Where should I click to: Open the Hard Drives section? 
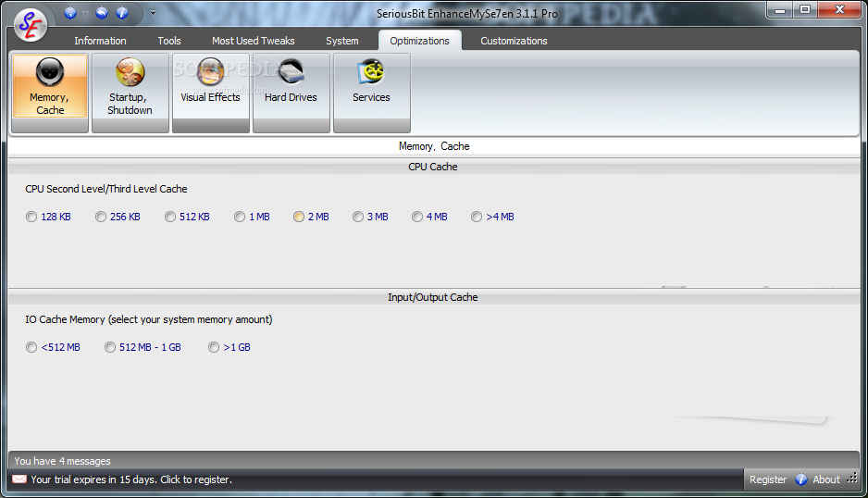click(x=291, y=93)
